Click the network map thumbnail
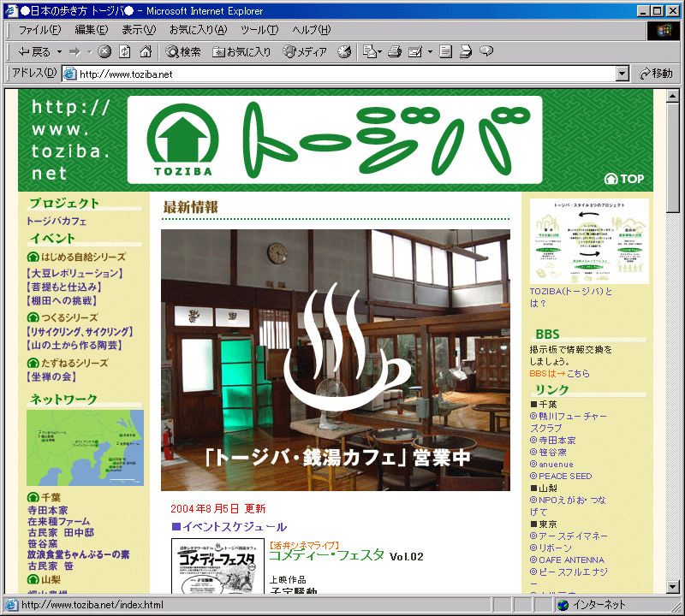 (85, 448)
